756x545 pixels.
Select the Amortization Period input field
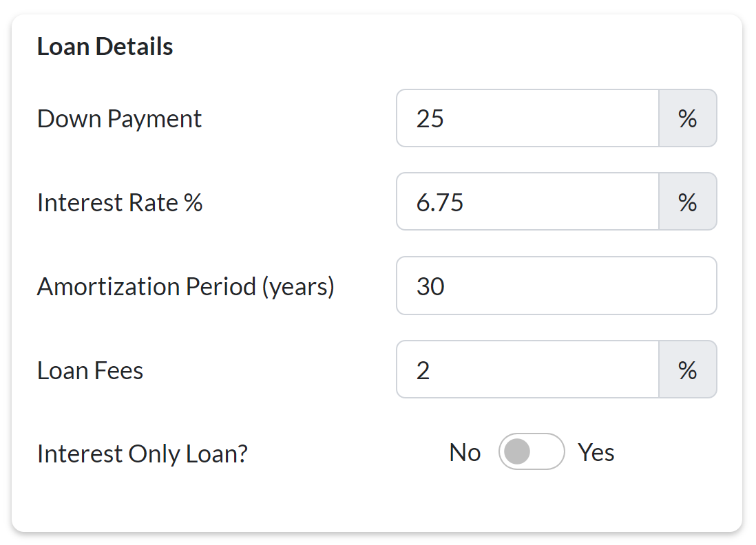click(556, 286)
